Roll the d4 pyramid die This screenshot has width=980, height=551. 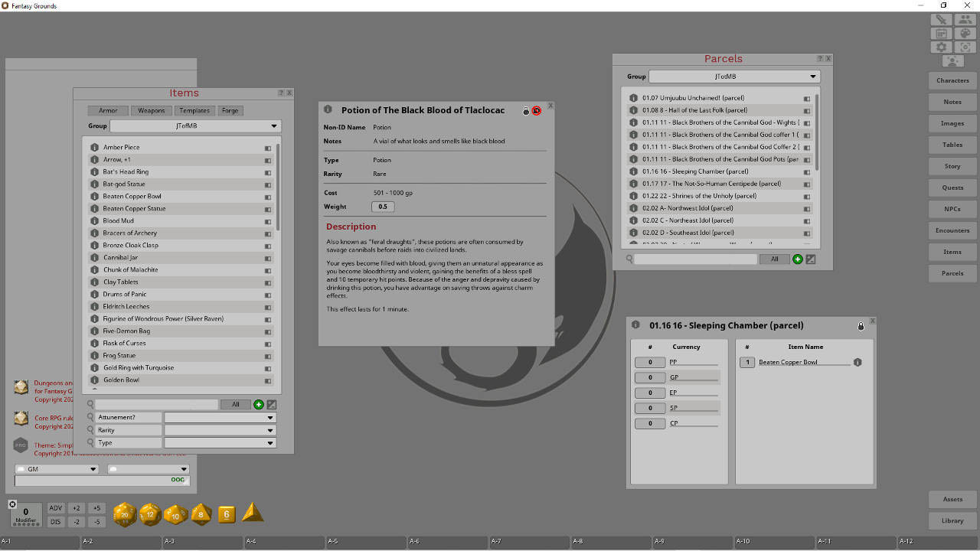pos(252,513)
